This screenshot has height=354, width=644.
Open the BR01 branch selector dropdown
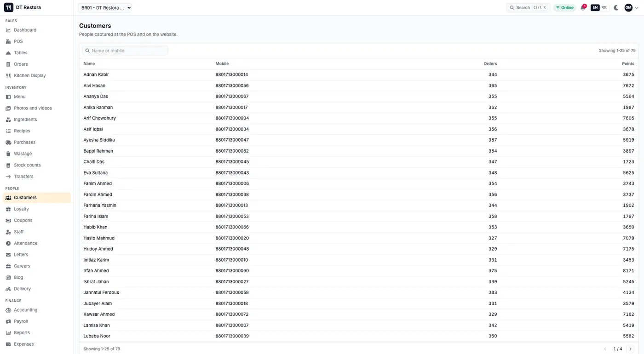tap(105, 7)
